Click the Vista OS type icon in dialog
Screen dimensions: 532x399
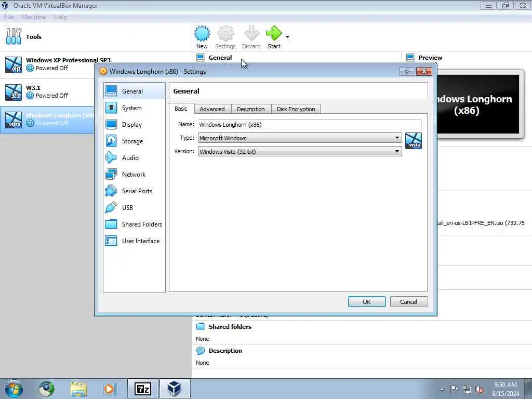point(413,140)
